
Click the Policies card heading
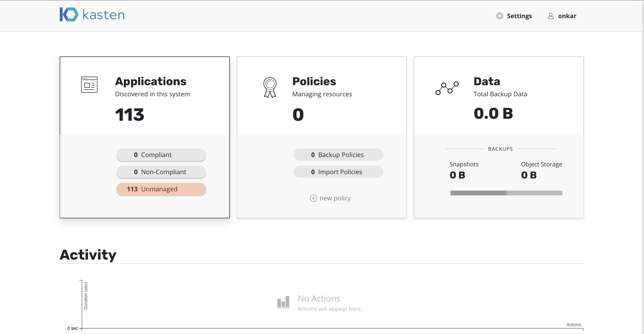pyautogui.click(x=314, y=81)
